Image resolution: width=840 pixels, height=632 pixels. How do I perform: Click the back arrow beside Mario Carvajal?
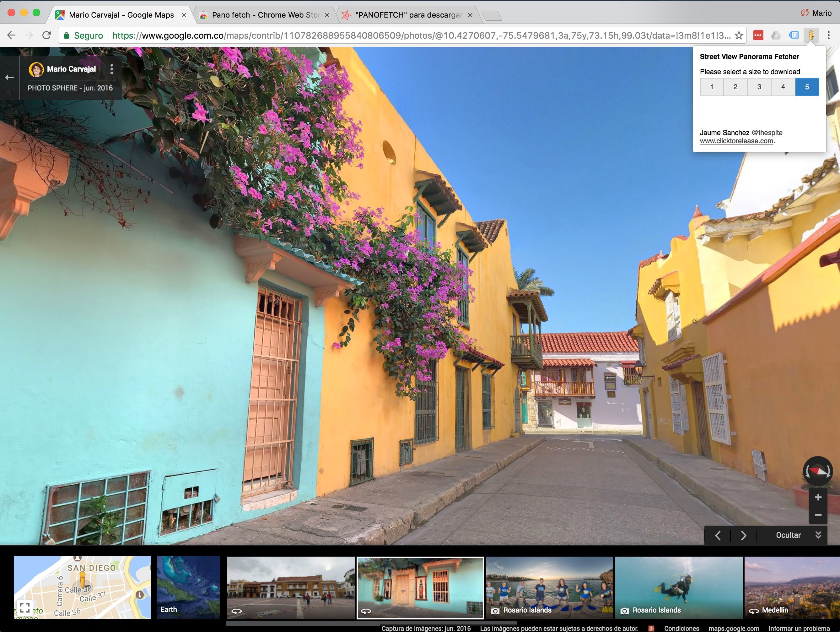point(9,78)
